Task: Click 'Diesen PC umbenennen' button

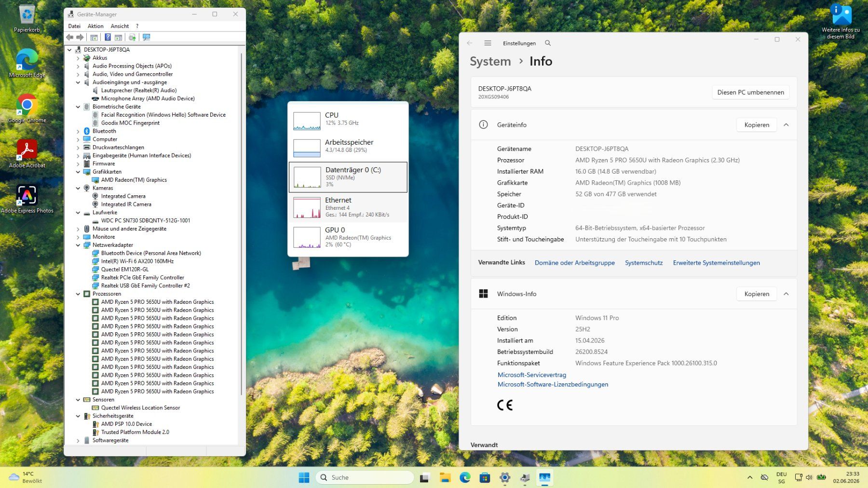Action: point(750,92)
